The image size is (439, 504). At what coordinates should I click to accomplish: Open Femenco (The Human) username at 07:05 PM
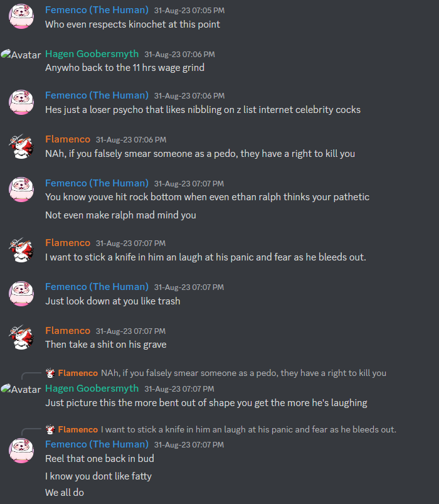point(97,10)
